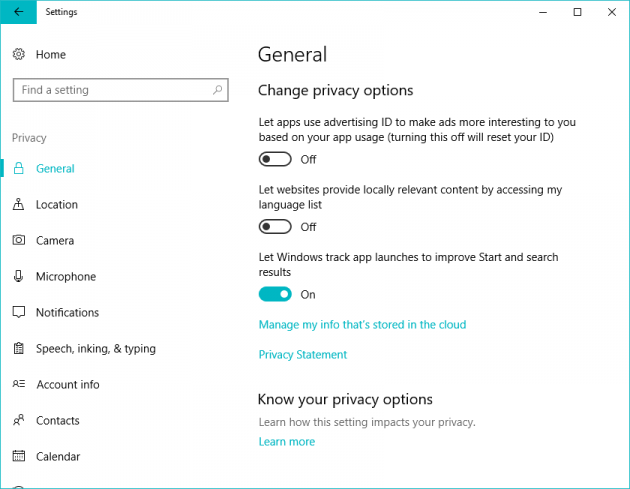
Task: Open Home via the gear icon
Action: click(x=18, y=54)
